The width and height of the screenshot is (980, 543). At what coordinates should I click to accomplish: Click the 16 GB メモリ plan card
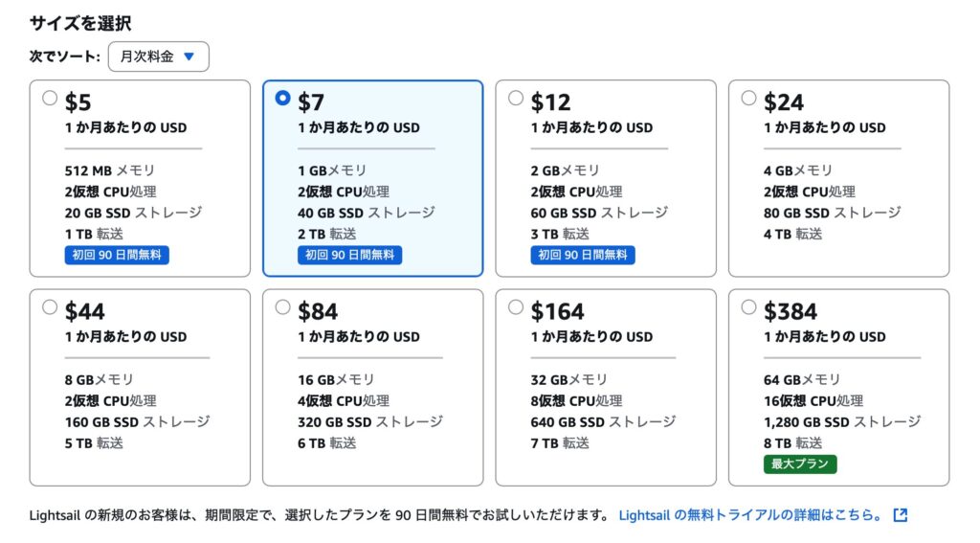[x=373, y=388]
